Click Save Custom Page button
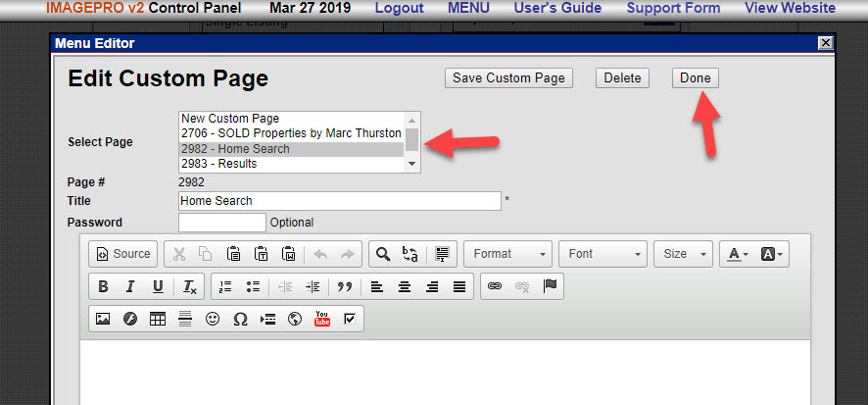868x405 pixels. (508, 78)
